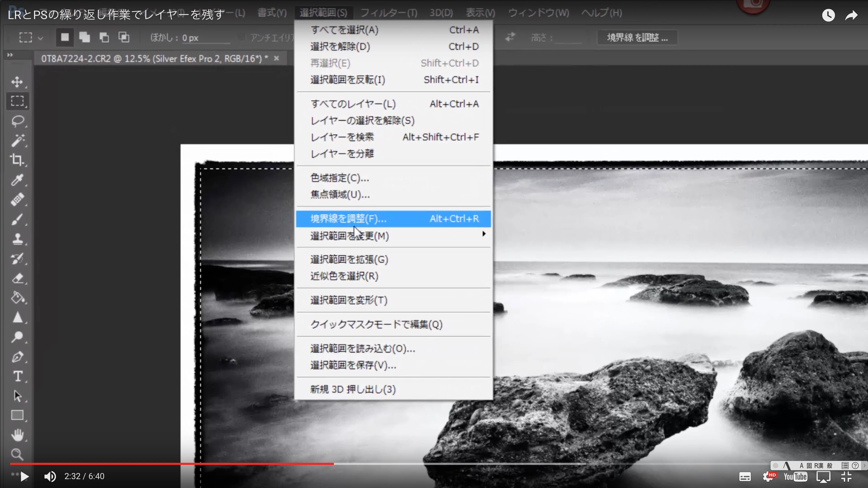This screenshot has width=868, height=488.
Task: Open the Watch Later clock icon
Action: click(828, 15)
